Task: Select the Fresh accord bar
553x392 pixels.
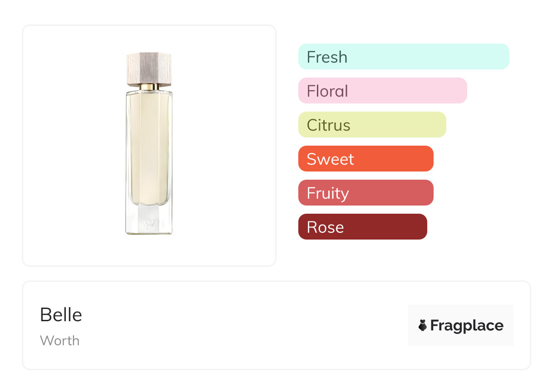Action: [403, 57]
